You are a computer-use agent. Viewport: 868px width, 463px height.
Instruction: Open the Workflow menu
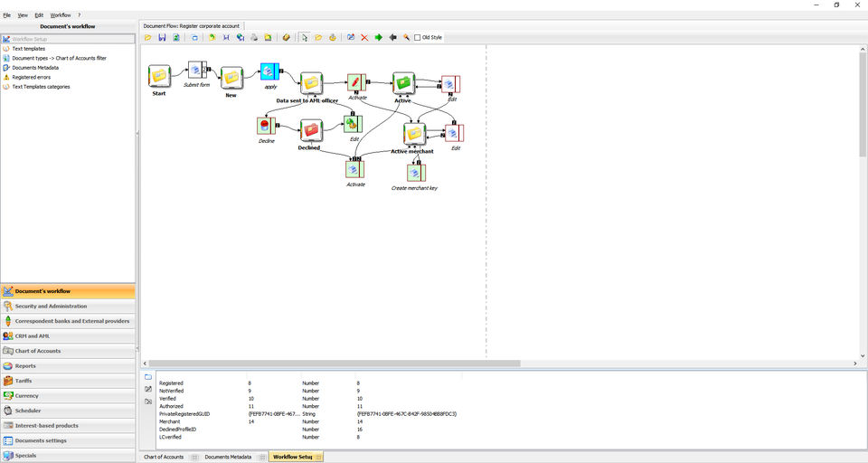(61, 15)
